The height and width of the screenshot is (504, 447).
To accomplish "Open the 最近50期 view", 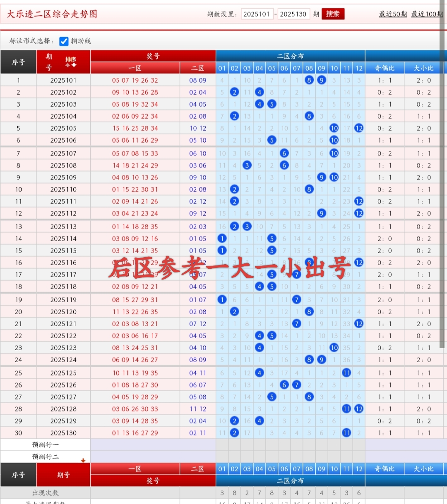I will [393, 14].
